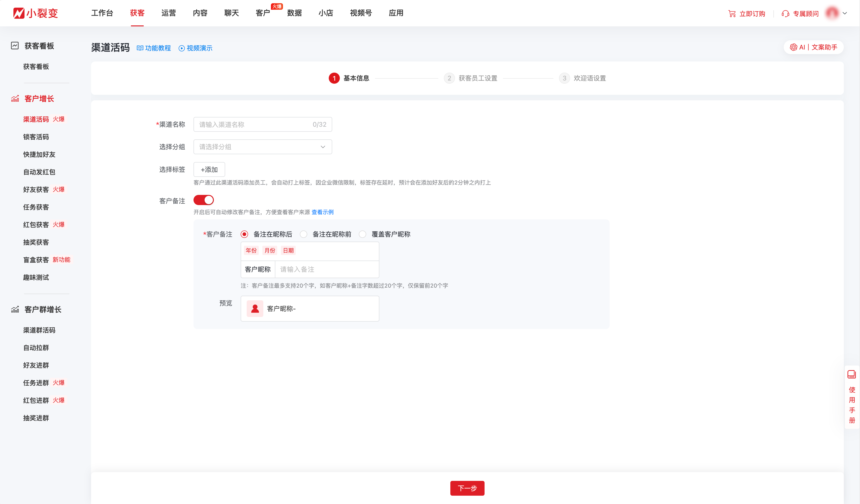Open the AI 文案助手 icon button
This screenshot has height=504, width=860.
pyautogui.click(x=793, y=47)
